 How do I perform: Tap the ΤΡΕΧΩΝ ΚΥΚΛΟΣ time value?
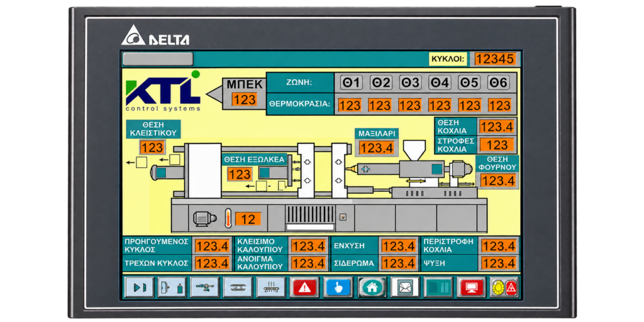213,263
